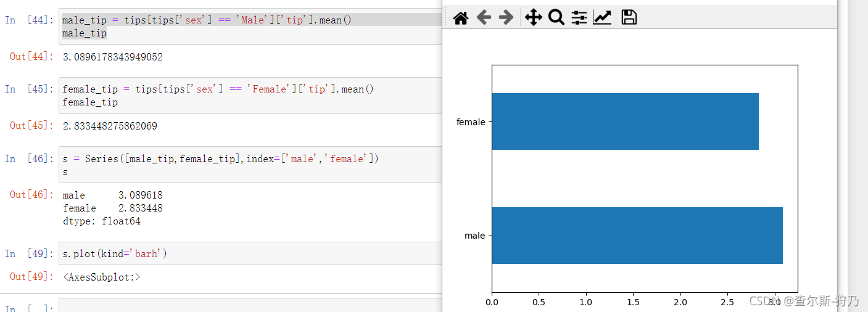Activate the Pan axes tool

533,17
